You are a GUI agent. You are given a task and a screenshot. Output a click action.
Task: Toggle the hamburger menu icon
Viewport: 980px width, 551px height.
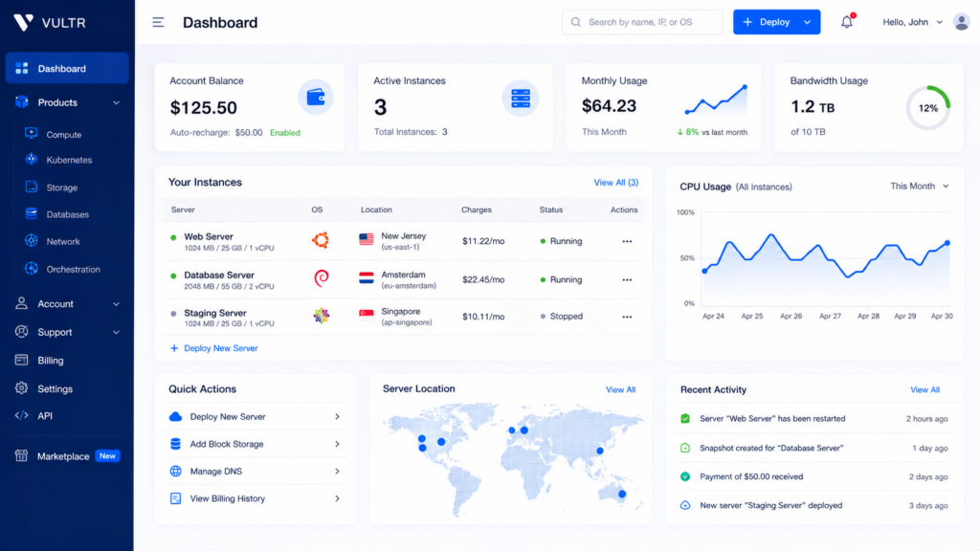(158, 23)
